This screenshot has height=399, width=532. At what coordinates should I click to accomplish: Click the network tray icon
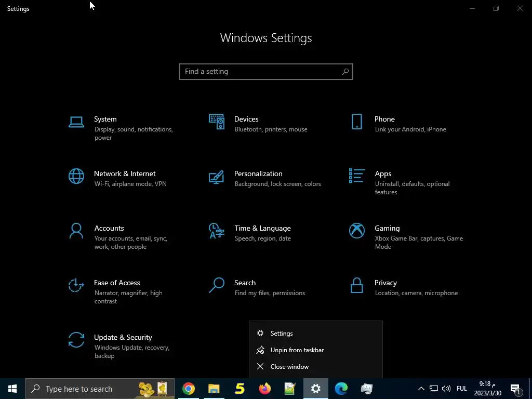[x=434, y=389]
